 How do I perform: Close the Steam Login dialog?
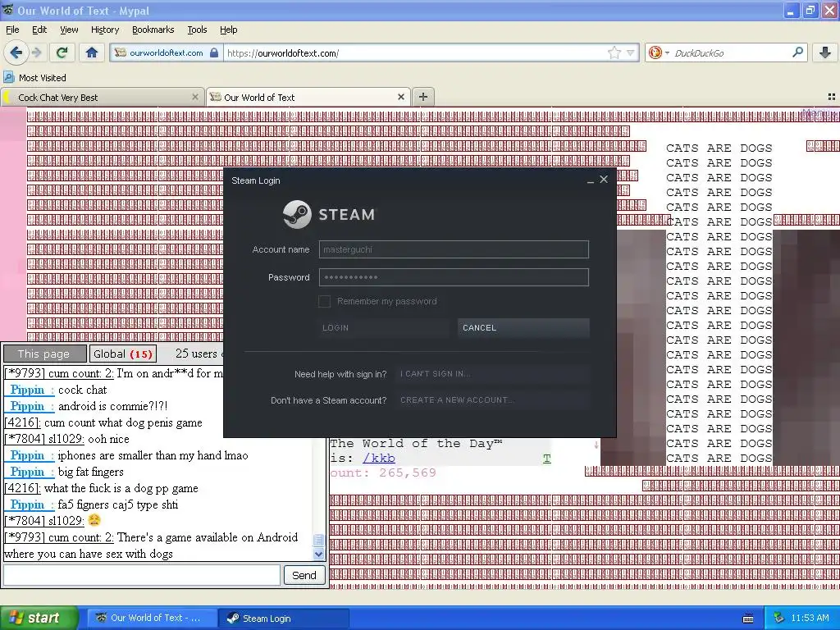[x=604, y=180]
